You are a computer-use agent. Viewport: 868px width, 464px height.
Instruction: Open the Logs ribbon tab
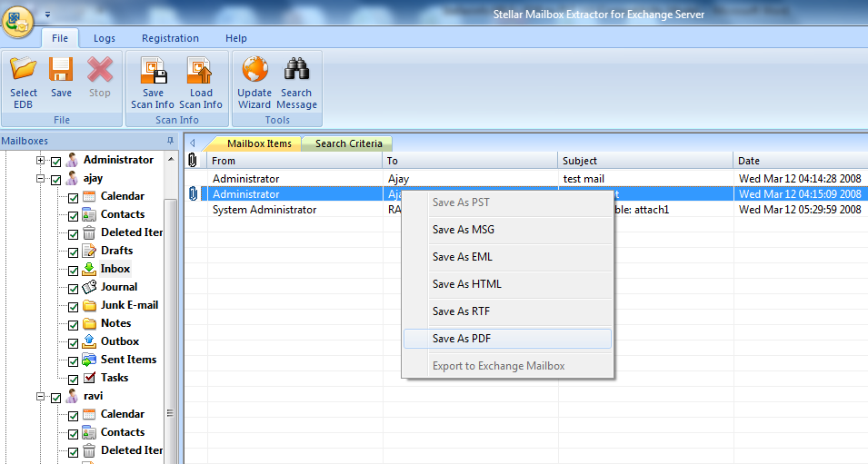click(105, 38)
